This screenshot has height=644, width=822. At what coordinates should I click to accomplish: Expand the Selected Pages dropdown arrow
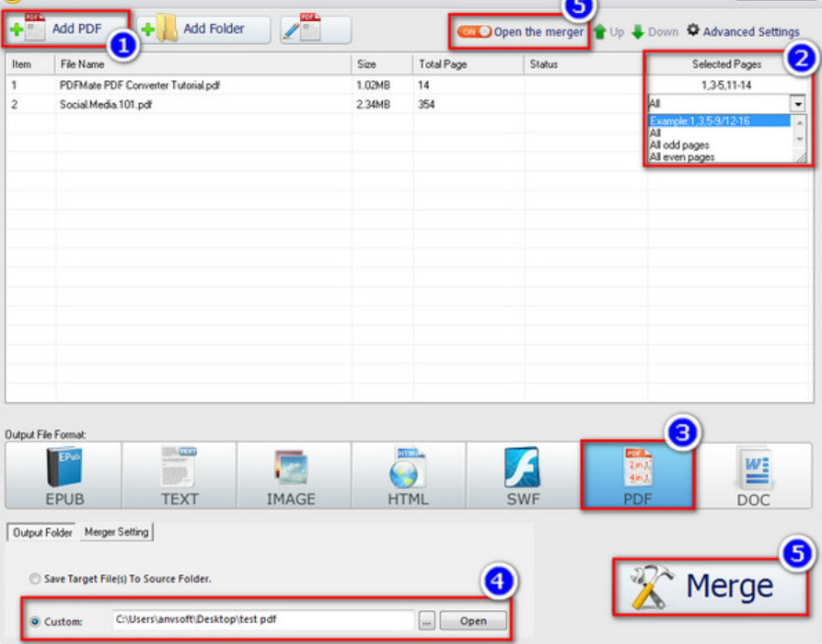(x=797, y=103)
